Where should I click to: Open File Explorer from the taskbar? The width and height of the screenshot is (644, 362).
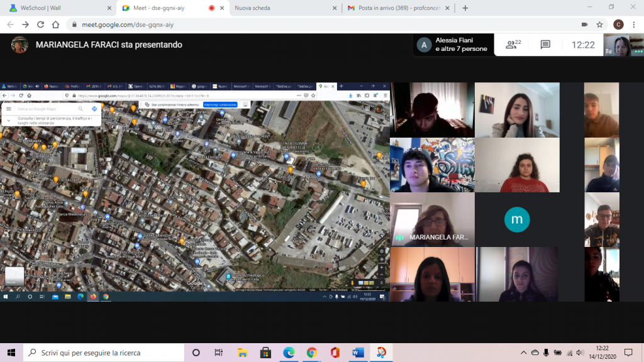pos(242,353)
